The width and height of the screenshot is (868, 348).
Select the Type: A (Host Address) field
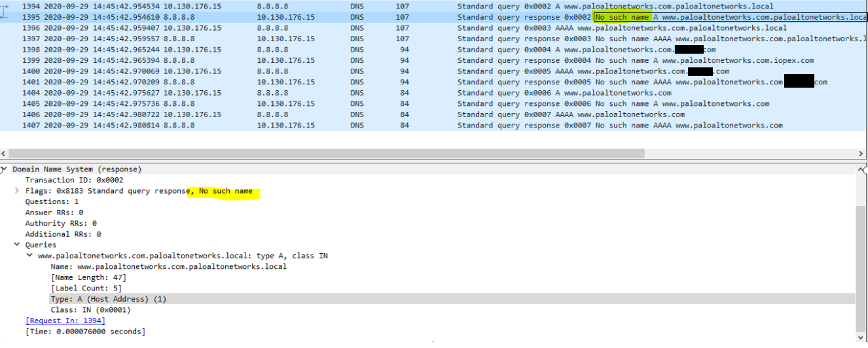click(x=109, y=299)
